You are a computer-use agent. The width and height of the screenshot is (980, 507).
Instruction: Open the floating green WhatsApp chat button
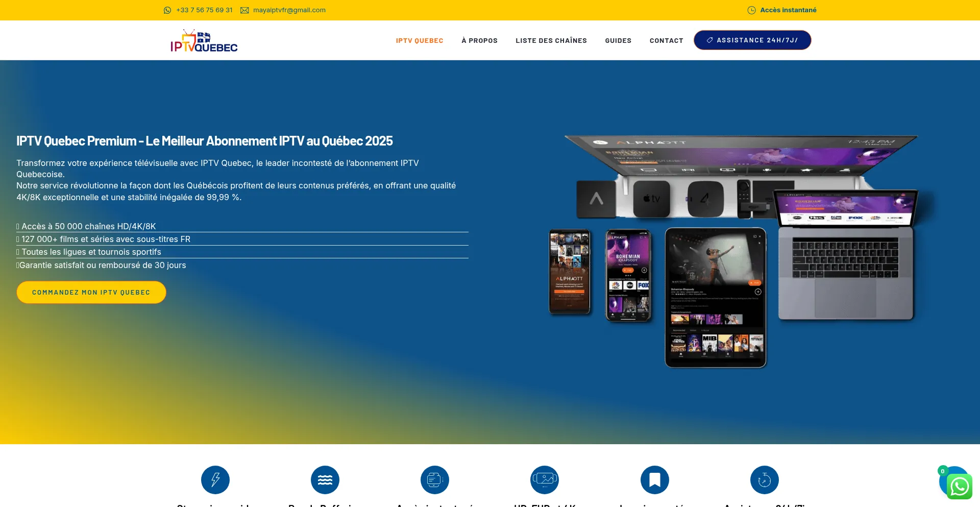click(x=960, y=487)
